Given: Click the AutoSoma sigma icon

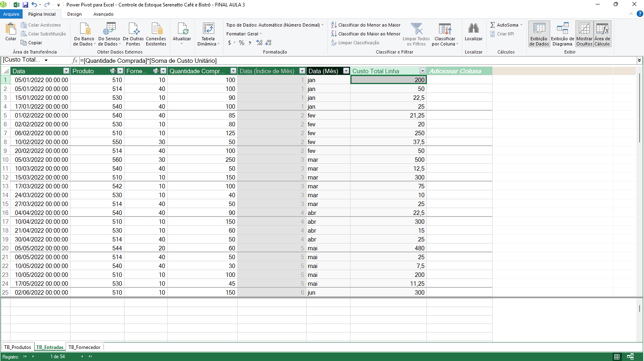Looking at the screenshot, I should coord(493,25).
